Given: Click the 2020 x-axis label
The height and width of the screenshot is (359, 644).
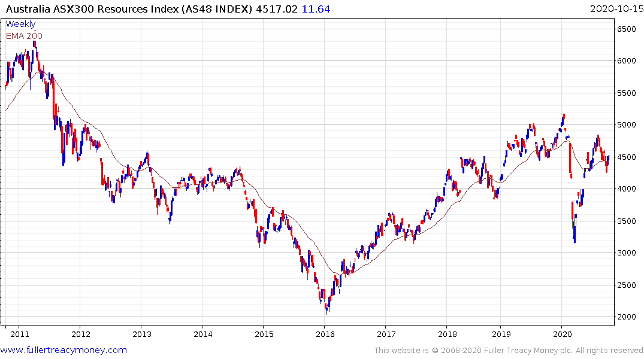Looking at the screenshot, I should [563, 334].
